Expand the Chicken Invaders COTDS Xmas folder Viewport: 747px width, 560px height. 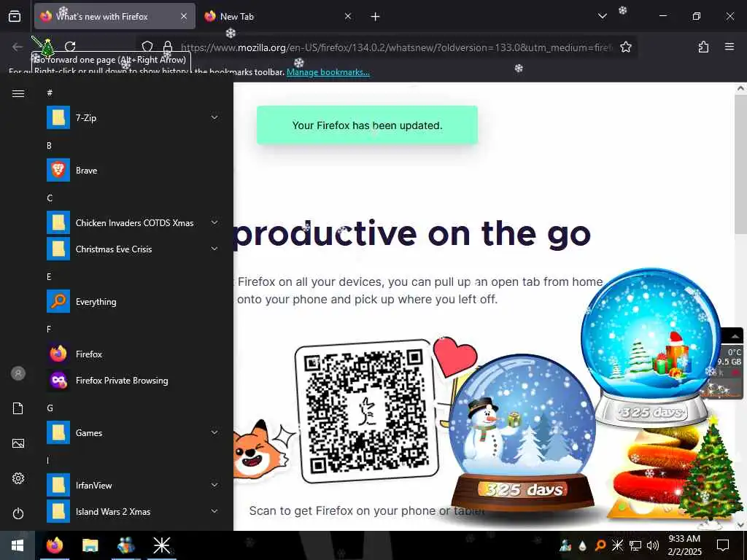tap(133, 223)
